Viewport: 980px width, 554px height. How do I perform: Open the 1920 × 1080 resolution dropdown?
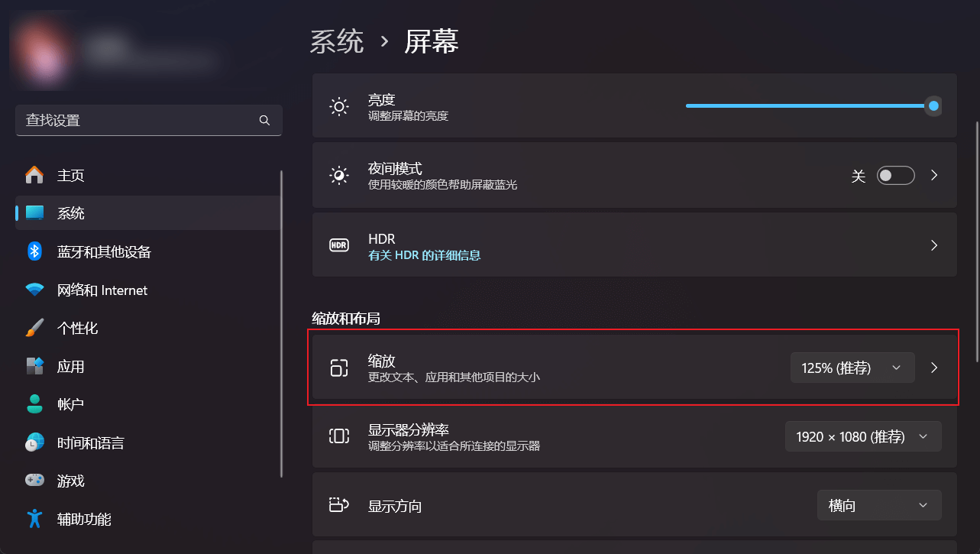863,436
